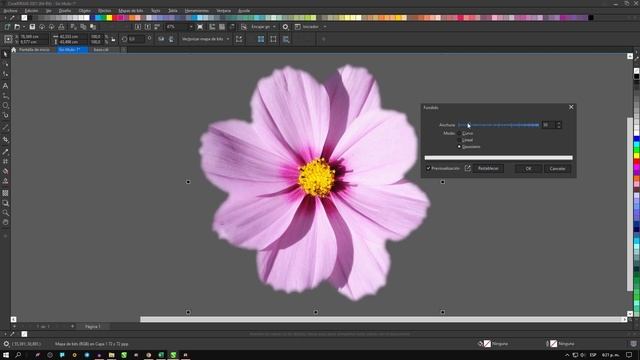
Task: Select the Pick tool in toolbox
Action: point(5,54)
